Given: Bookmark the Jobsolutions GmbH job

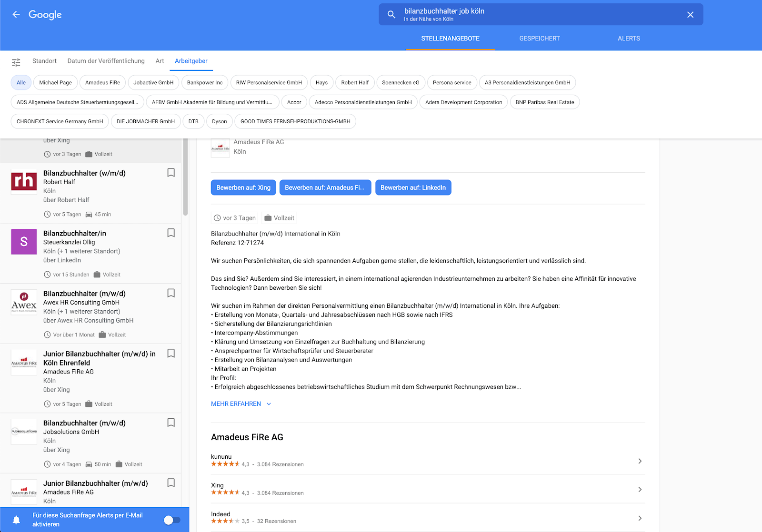Looking at the screenshot, I should click(x=171, y=423).
